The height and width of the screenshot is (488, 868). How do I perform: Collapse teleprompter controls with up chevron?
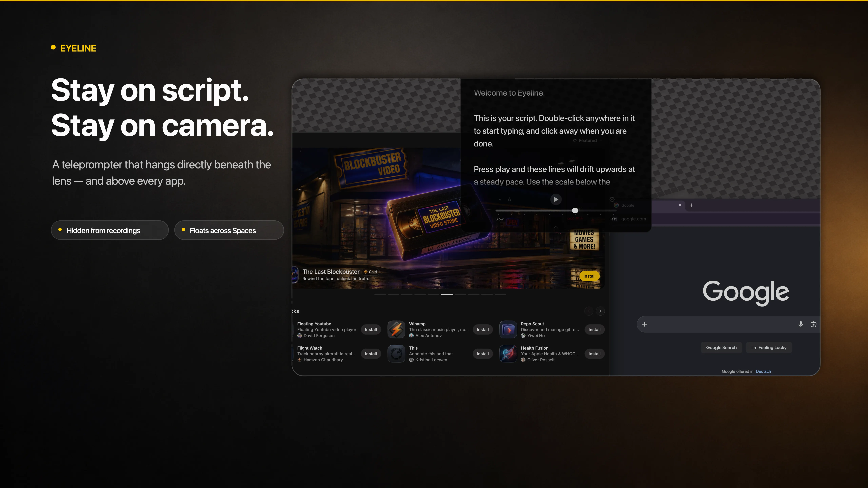click(x=556, y=228)
